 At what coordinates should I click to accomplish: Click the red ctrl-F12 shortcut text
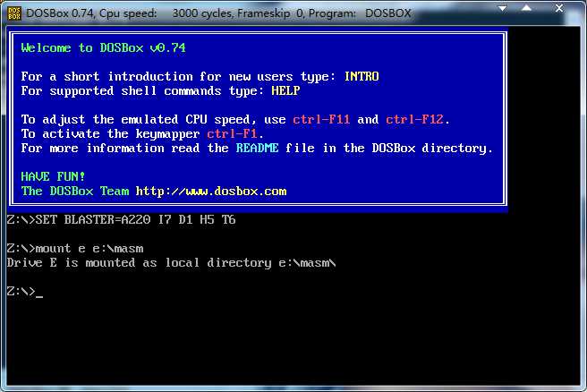(x=414, y=119)
